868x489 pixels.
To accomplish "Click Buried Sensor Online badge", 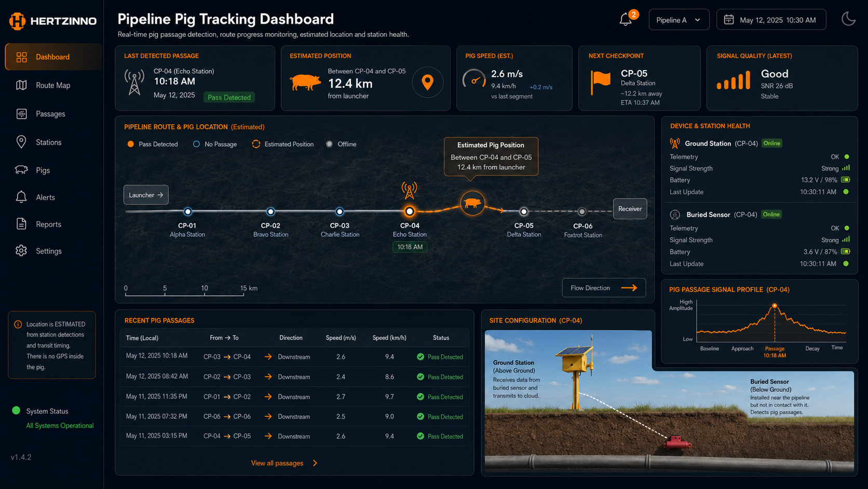I will tap(771, 215).
